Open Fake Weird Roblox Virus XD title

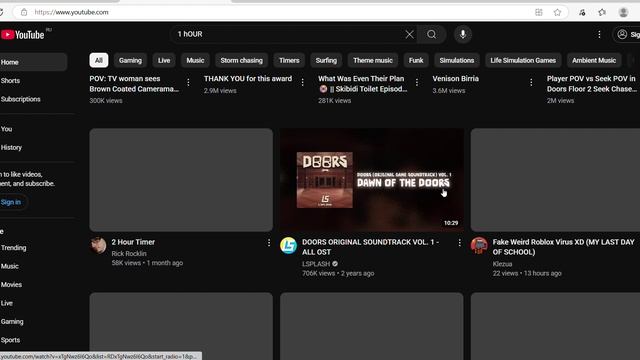564,247
